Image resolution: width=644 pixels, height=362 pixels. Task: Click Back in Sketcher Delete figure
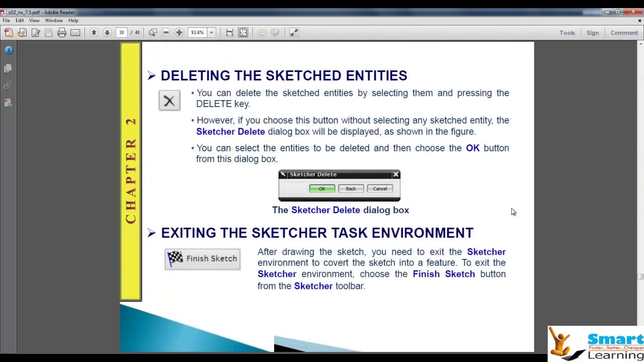click(351, 189)
